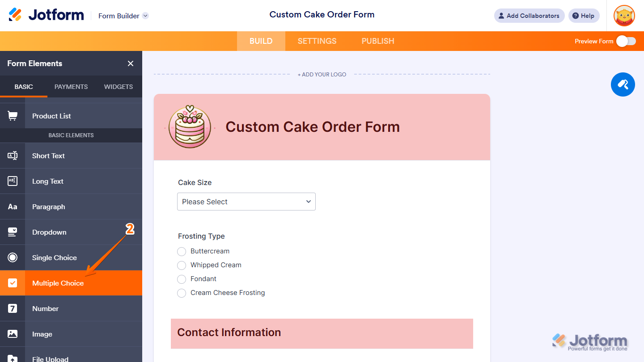Click the Add Your Logo link
The width and height of the screenshot is (644, 362).
[322, 74]
